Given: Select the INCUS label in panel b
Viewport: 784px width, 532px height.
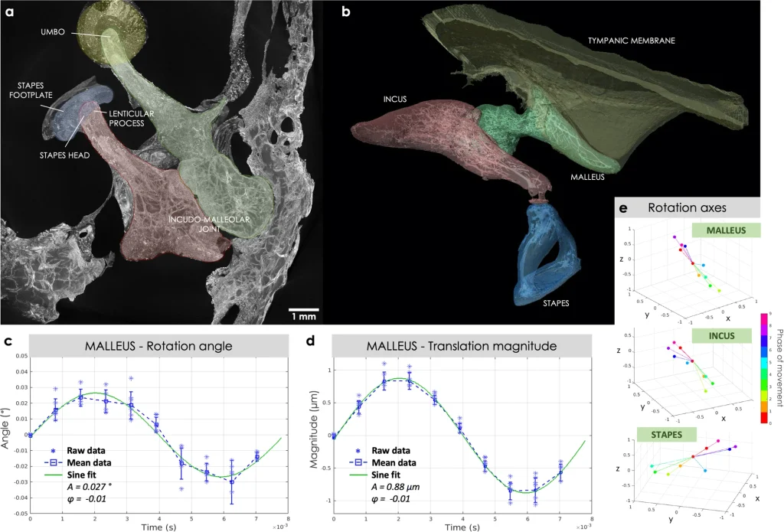Looking at the screenshot, I should tap(394, 99).
